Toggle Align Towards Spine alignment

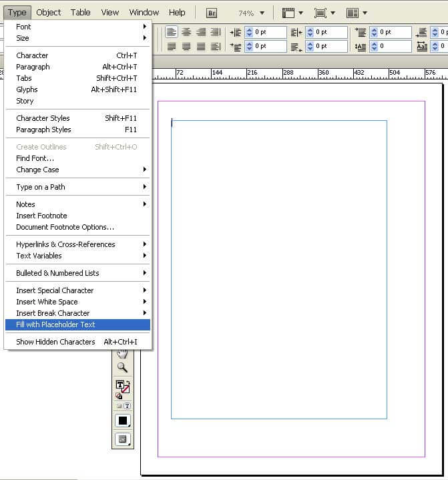[x=216, y=32]
